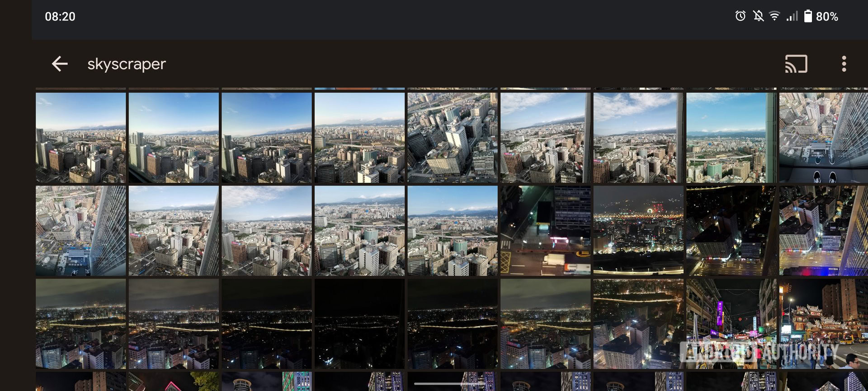The width and height of the screenshot is (868, 391).
Task: Open the tilted daytime aerial photo without sky
Action: (452, 138)
